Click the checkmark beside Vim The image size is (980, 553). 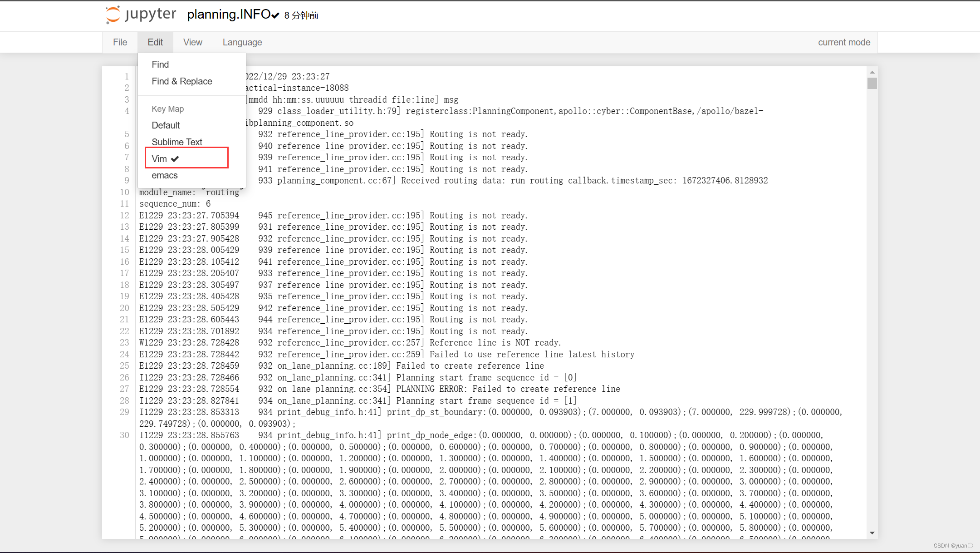pyautogui.click(x=175, y=159)
